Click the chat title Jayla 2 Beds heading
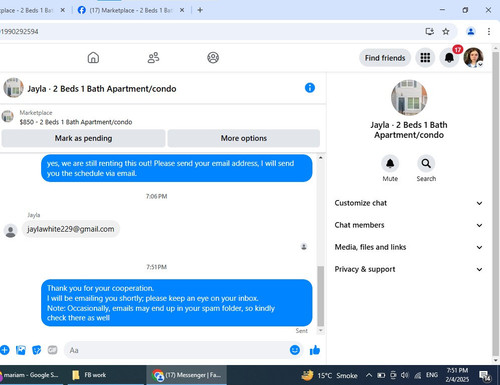500x385 pixels. pyautogui.click(x=102, y=89)
